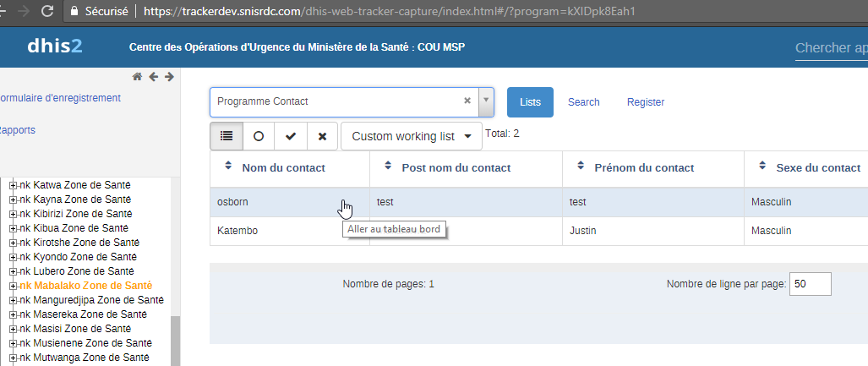Viewport: 868px width, 366px height.
Task: Toggle the cancelled enrollments cross filter
Action: [x=322, y=135]
